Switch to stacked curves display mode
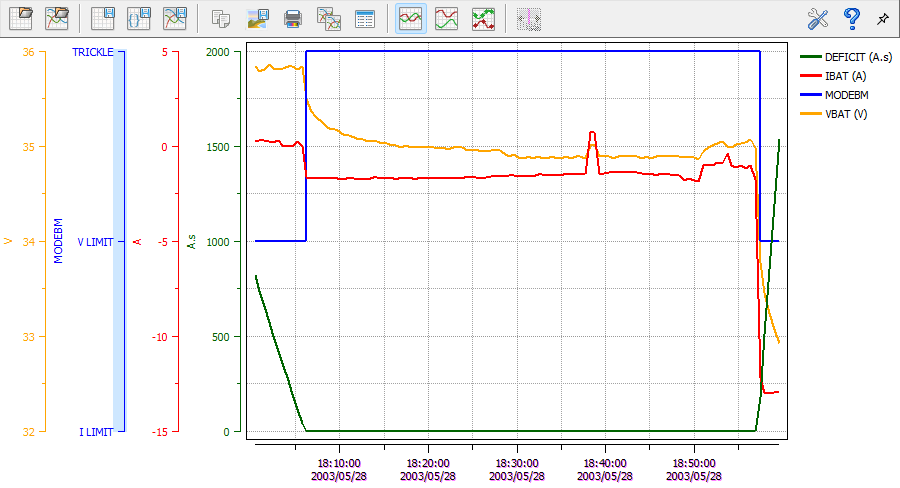This screenshot has width=900, height=488. point(447,18)
